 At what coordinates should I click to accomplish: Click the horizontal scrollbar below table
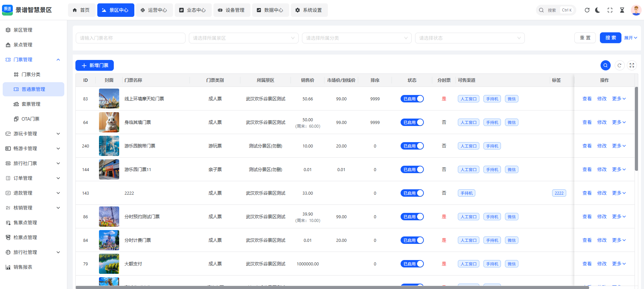point(332,287)
